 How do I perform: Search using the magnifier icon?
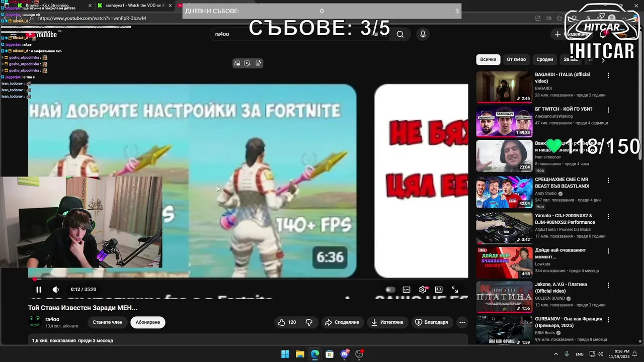click(400, 34)
